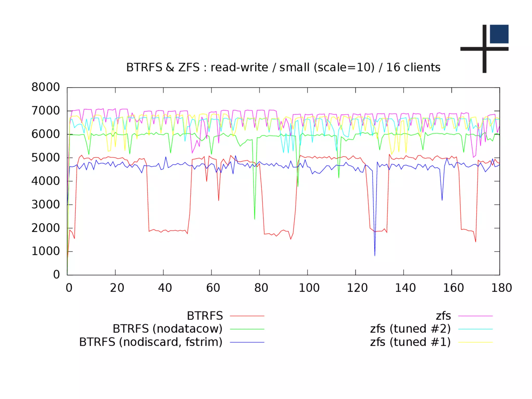The image size is (532, 399).
Task: Click the 180 x-axis label
Action: click(x=501, y=288)
